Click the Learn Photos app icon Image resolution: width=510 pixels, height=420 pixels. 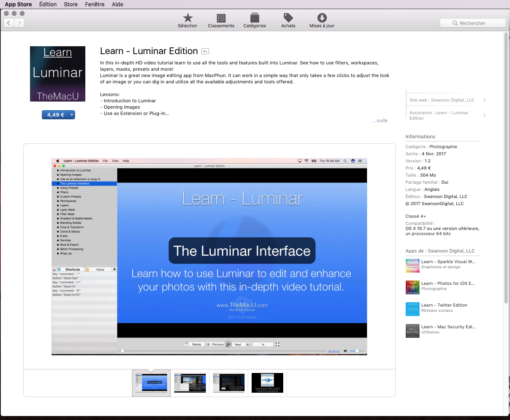click(412, 287)
